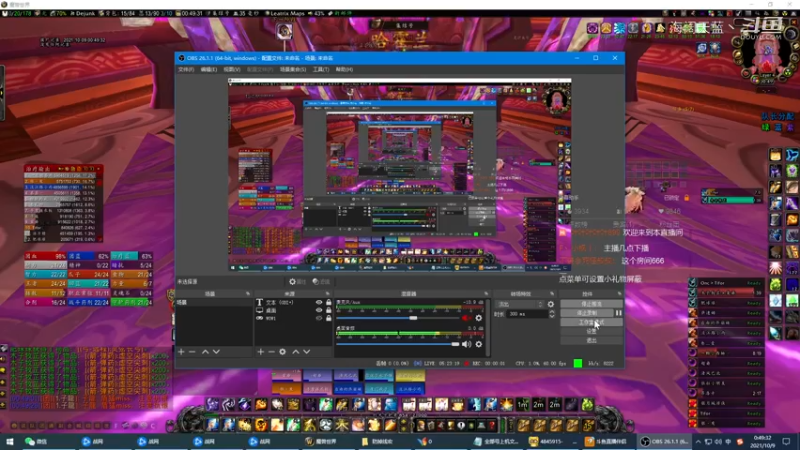
Task: Open Windows Start button
Action: click(x=9, y=441)
